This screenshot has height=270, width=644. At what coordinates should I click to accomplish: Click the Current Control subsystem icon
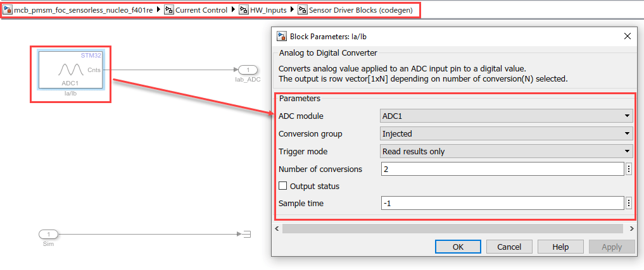(x=169, y=11)
